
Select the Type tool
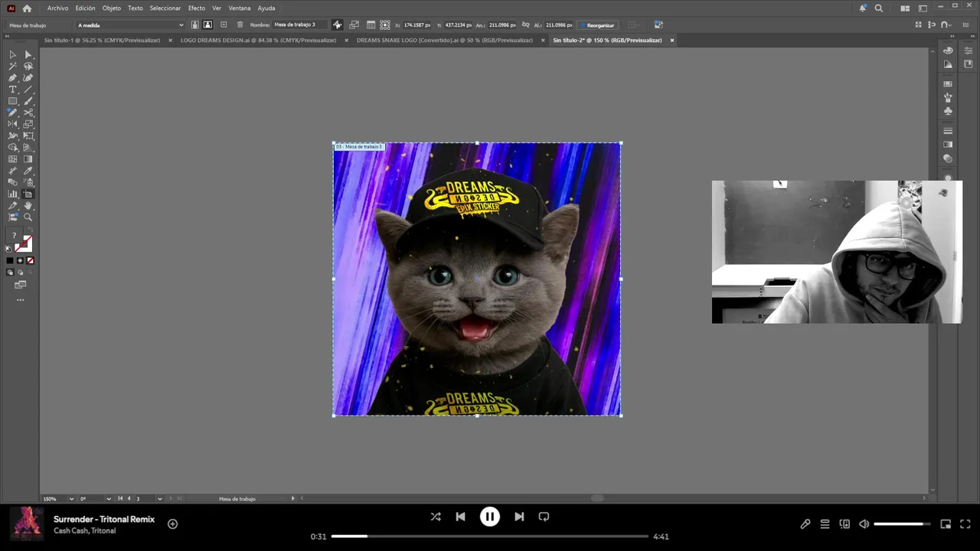coord(12,90)
